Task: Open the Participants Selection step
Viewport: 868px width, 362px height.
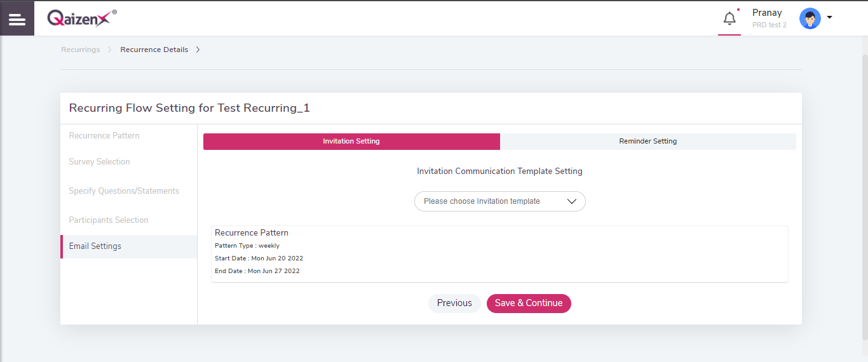Action: tap(109, 220)
